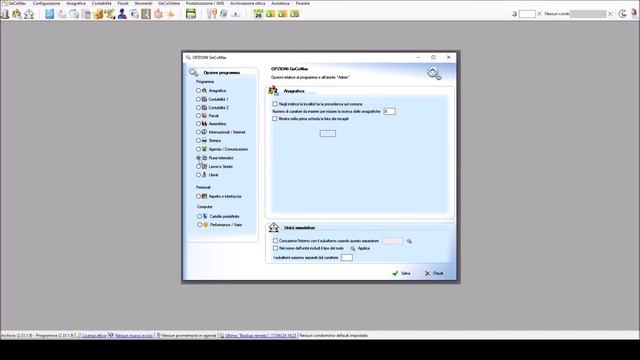Open the GeCoOnline menu
640x360 pixels.
coord(169,3)
